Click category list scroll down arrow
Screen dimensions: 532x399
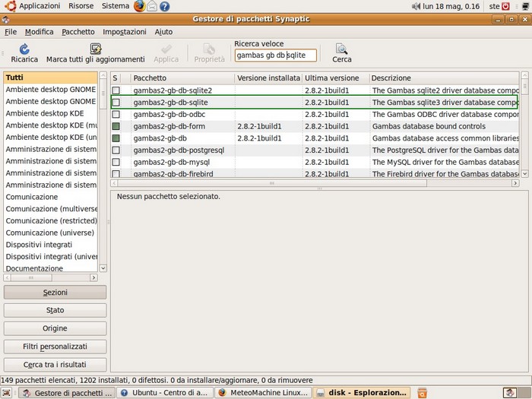tap(103, 268)
